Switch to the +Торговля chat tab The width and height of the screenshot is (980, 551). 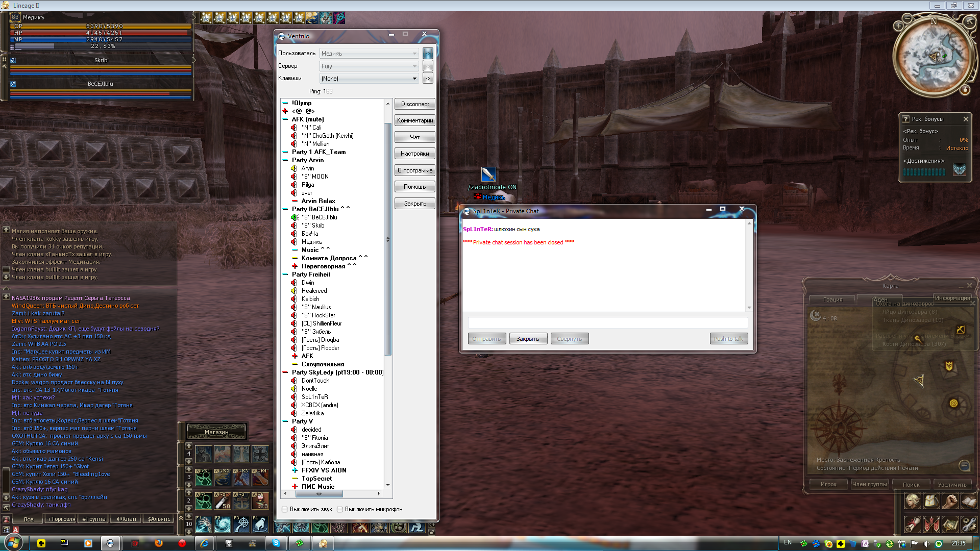tap(61, 519)
